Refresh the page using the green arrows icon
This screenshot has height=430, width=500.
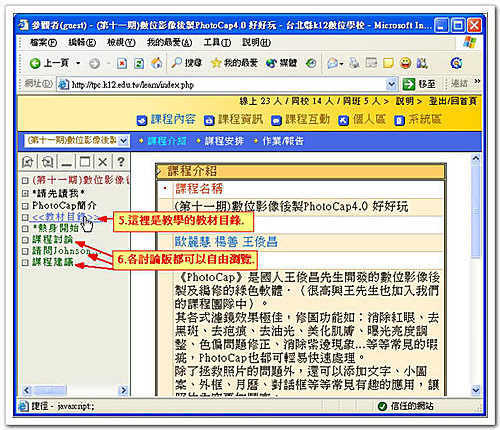[139, 63]
